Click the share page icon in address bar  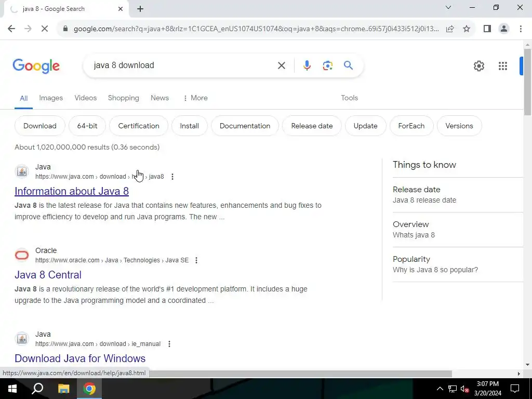(x=450, y=29)
